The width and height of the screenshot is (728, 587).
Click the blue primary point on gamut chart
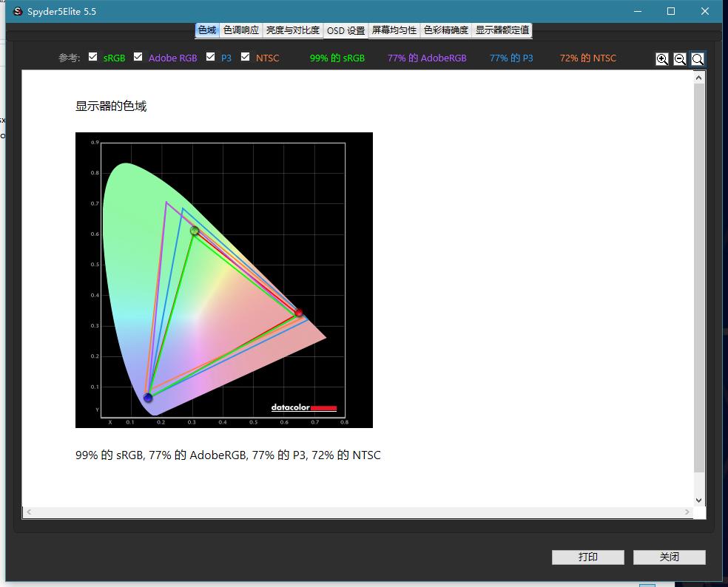148,398
